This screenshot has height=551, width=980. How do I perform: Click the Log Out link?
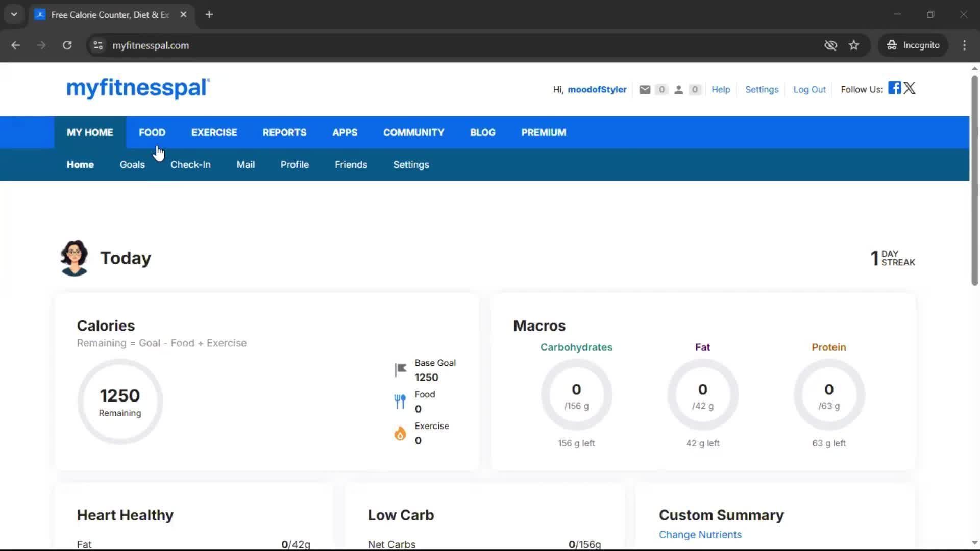pyautogui.click(x=809, y=90)
